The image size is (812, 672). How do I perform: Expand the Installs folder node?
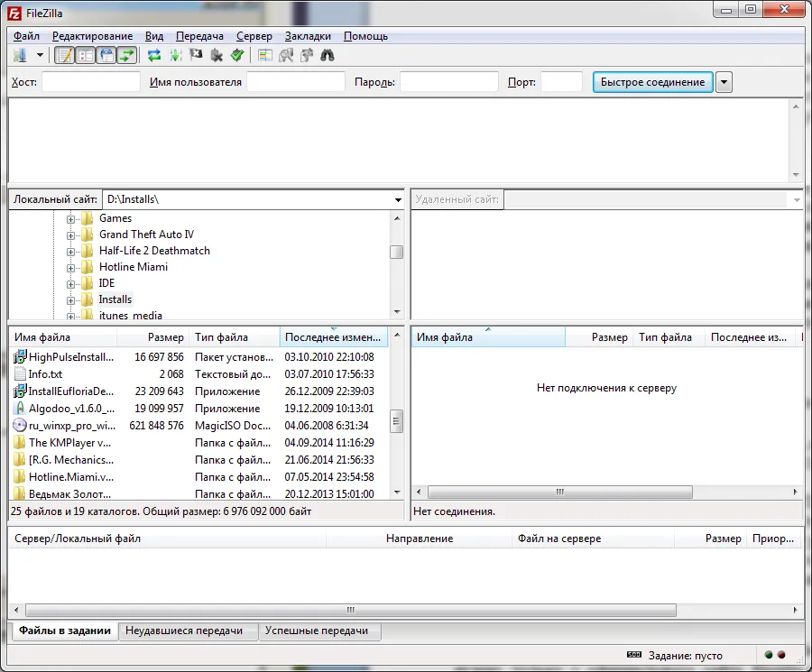70,300
